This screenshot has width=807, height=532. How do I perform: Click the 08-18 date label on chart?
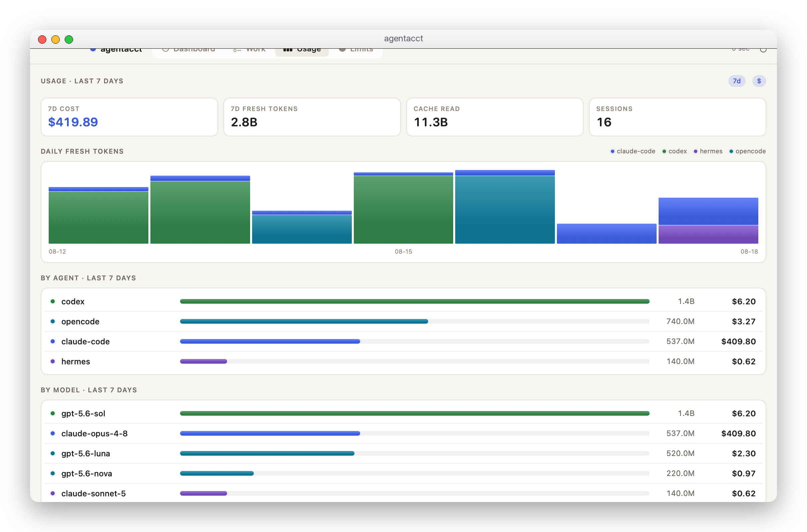click(x=749, y=252)
